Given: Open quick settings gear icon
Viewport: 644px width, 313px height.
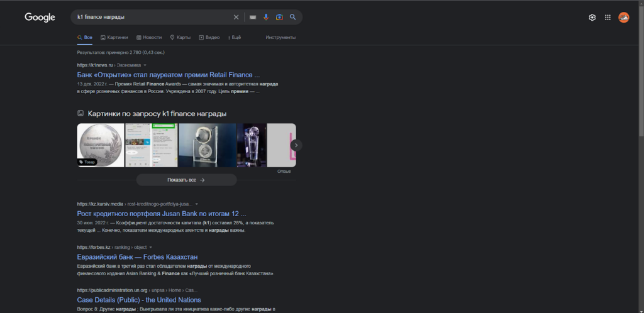Looking at the screenshot, I should 592,18.
